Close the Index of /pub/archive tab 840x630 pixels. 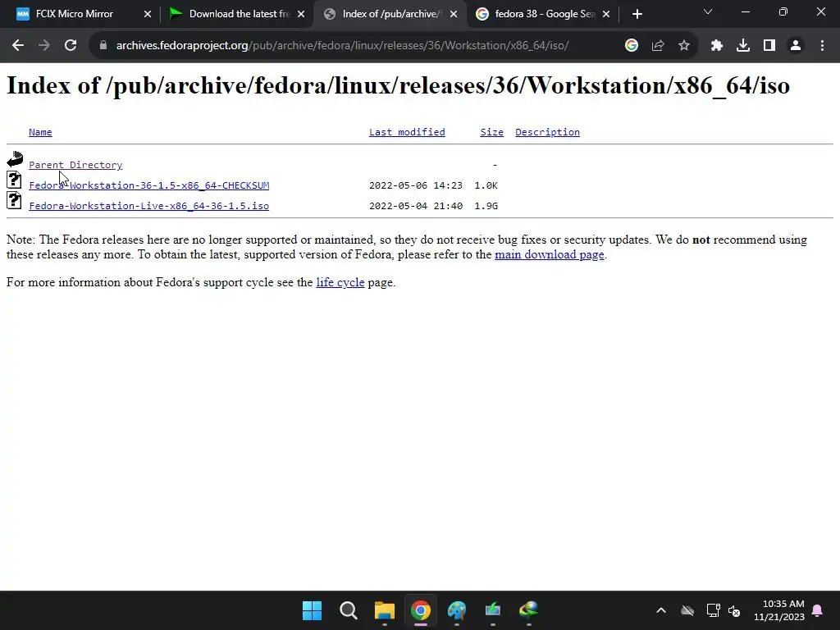[454, 15]
